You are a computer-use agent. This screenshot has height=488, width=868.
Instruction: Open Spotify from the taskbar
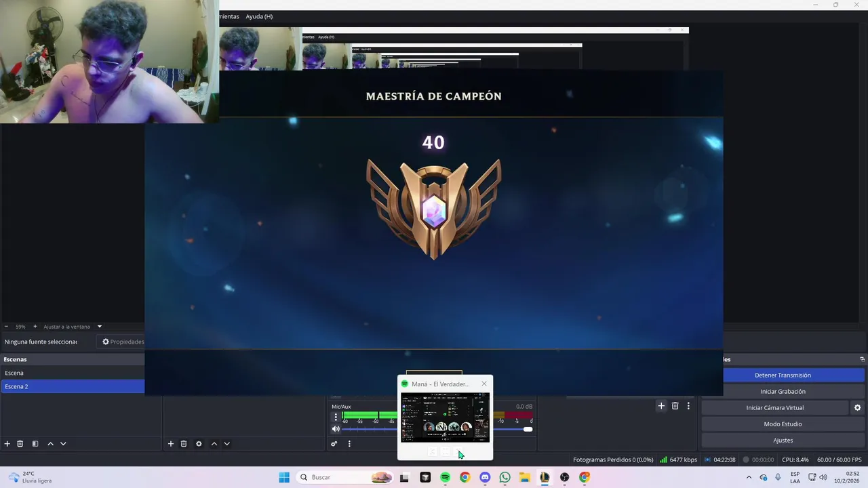pyautogui.click(x=445, y=477)
